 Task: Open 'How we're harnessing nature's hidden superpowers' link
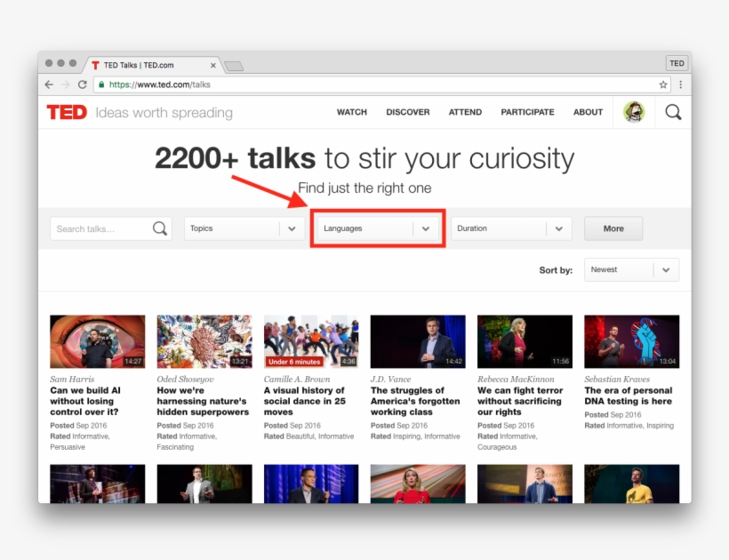[203, 401]
